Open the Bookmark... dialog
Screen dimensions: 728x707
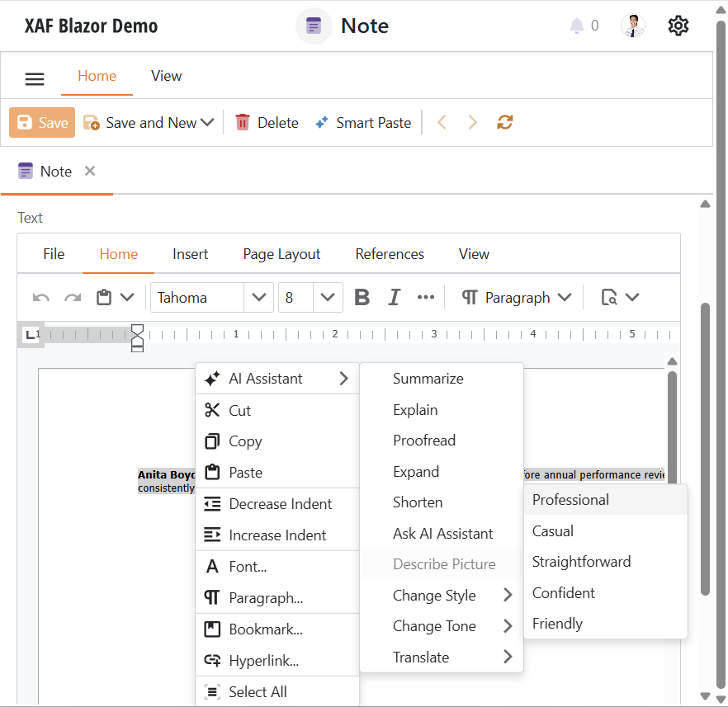click(277, 629)
